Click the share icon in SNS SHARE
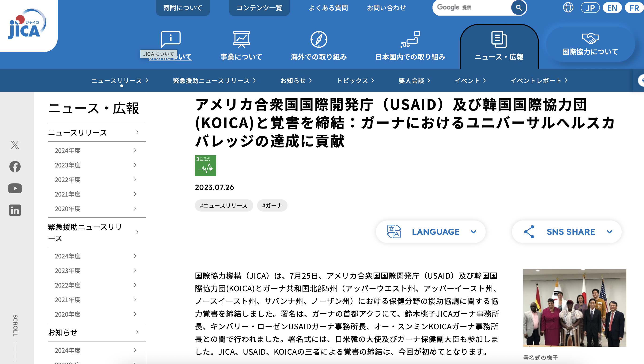 529,231
